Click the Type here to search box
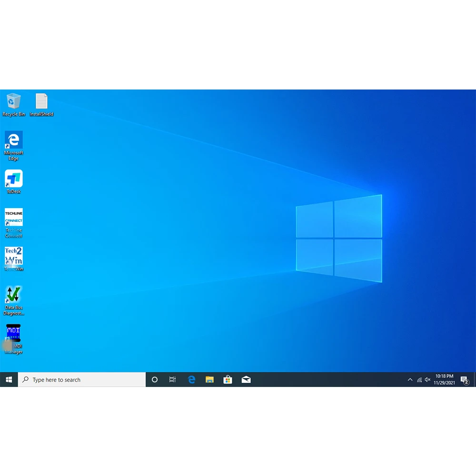This screenshot has height=476, width=476. pyautogui.click(x=82, y=379)
